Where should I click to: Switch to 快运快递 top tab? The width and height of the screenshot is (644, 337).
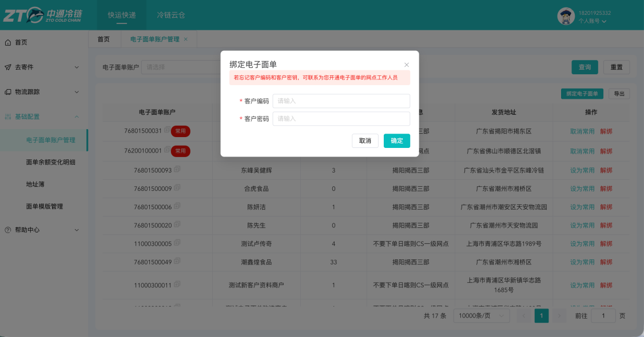(122, 15)
